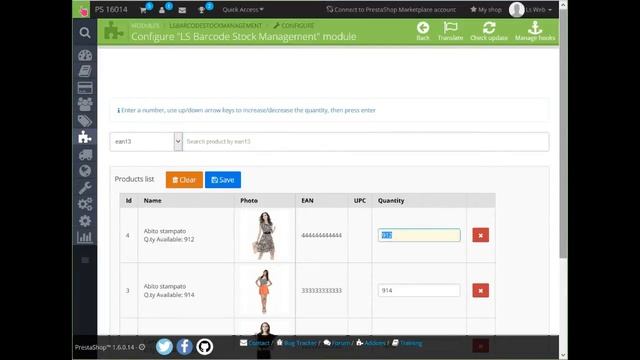Open the orders cart notification icon

click(143, 10)
